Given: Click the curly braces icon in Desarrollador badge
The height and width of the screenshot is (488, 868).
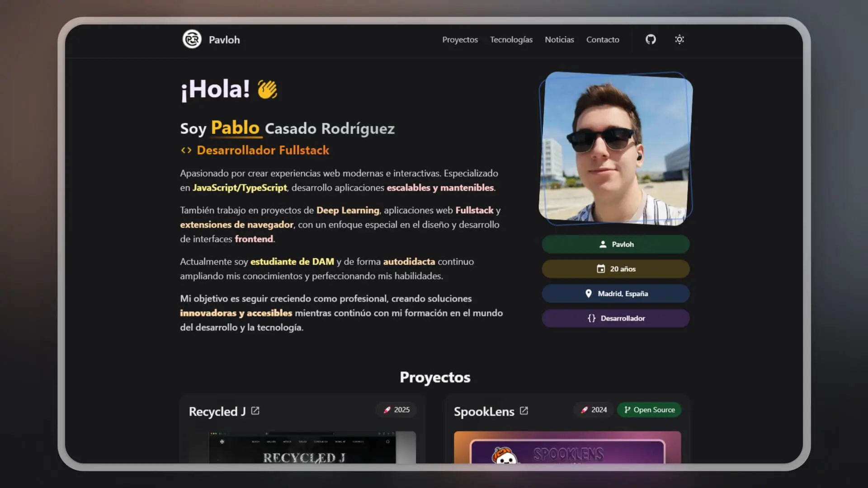Looking at the screenshot, I should click(x=591, y=318).
